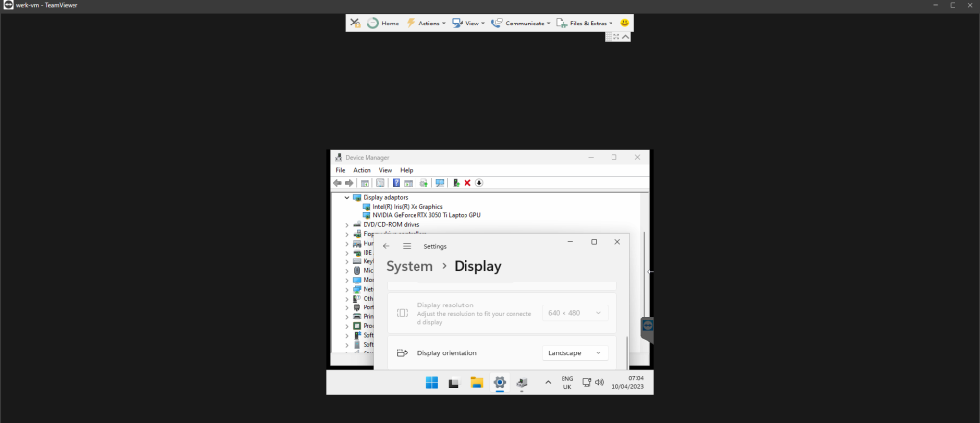This screenshot has width=980, height=423.
Task: Select the Display adaptors category label
Action: coord(385,198)
